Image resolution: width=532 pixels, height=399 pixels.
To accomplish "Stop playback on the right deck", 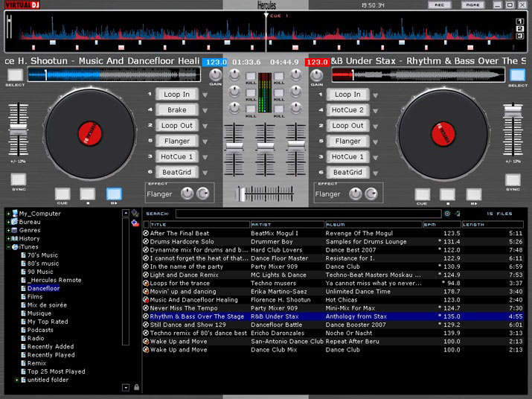I will click(447, 194).
